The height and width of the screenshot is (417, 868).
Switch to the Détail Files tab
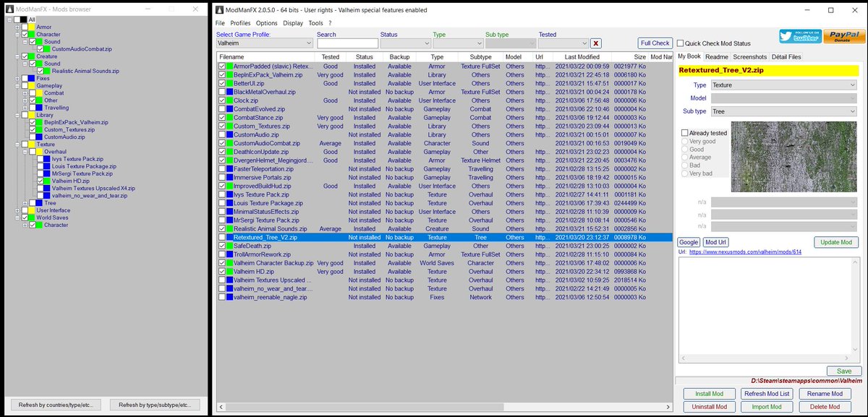pyautogui.click(x=786, y=56)
